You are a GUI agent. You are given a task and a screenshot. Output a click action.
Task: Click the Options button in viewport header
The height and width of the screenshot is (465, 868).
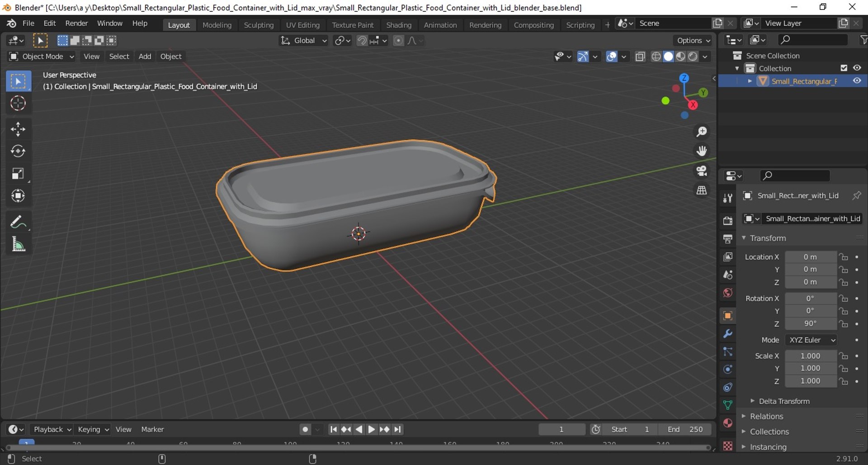(x=693, y=41)
